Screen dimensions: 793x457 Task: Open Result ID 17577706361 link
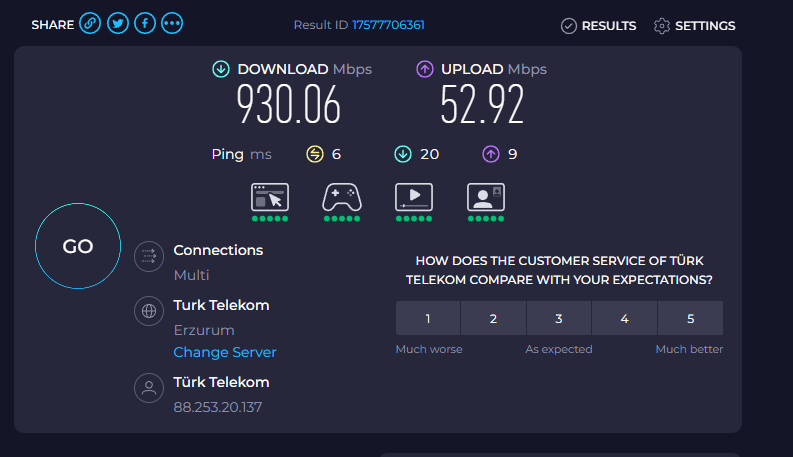pos(388,25)
